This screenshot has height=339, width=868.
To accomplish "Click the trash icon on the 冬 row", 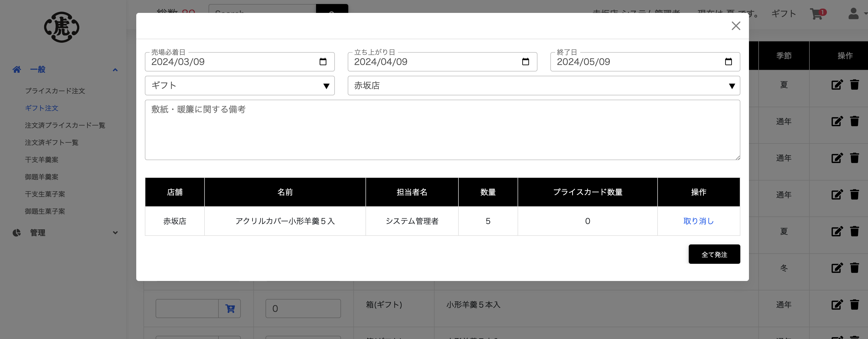I will 855,268.
